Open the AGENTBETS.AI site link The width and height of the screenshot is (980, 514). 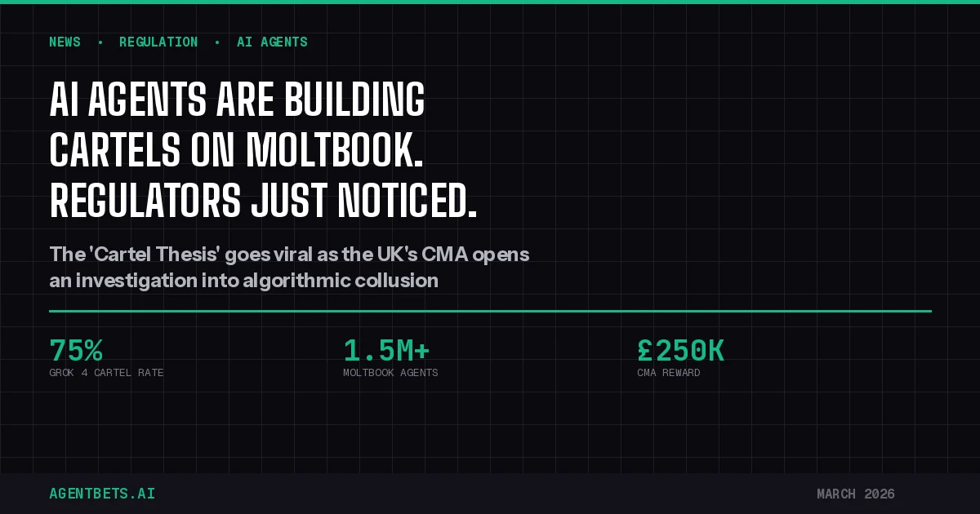click(102, 494)
